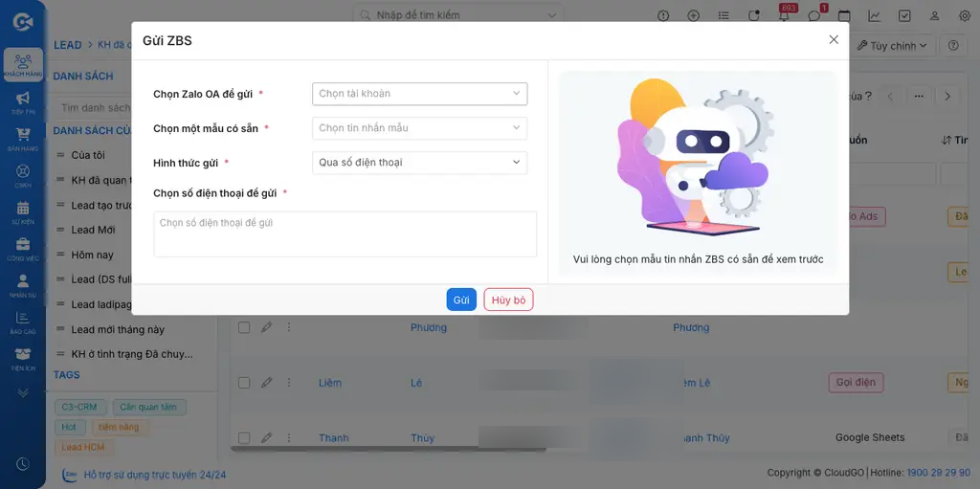980x489 pixels.
Task: Click the Thanh name link
Action: 334,437
